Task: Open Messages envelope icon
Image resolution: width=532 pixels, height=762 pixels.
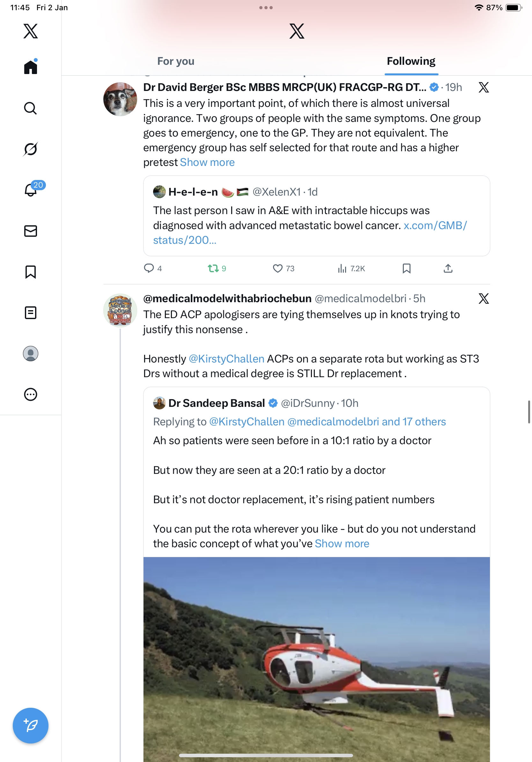Action: [31, 231]
